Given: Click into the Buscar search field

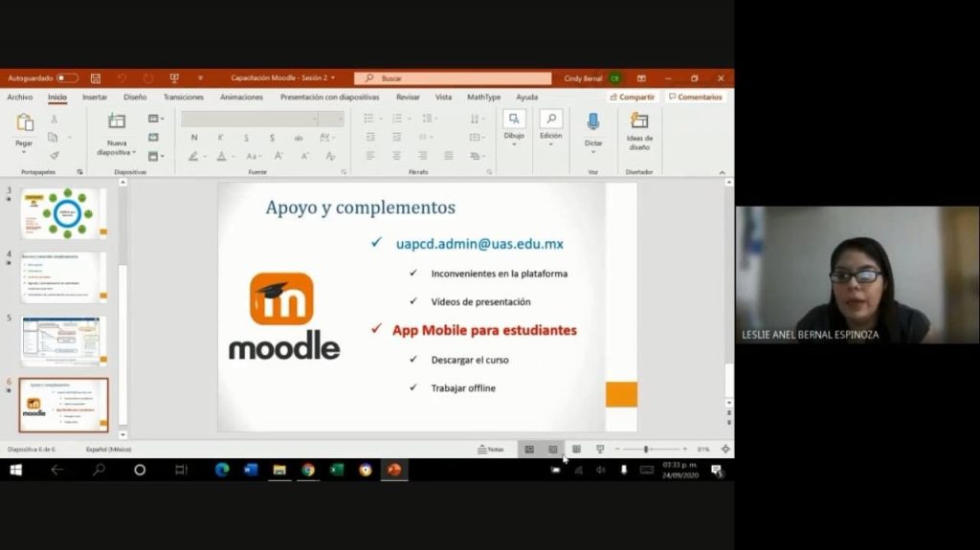Looking at the screenshot, I should click(x=453, y=78).
